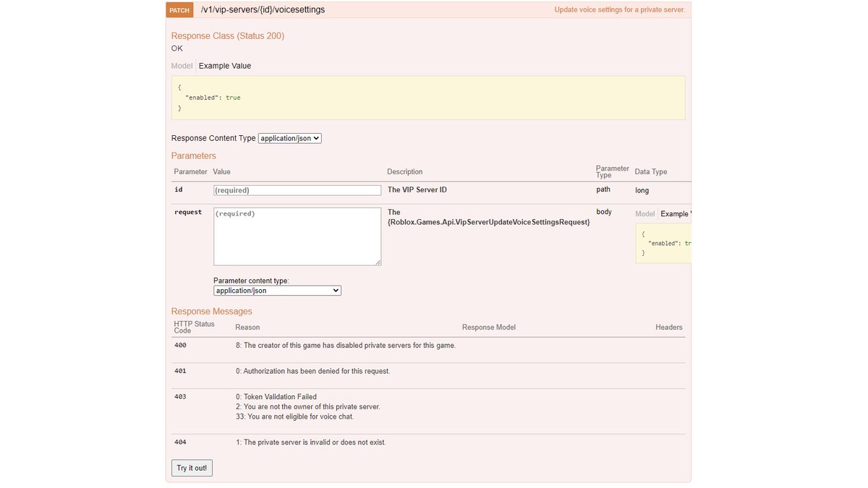Select 'Authorization has been denied for this request' text
868x488 pixels.
tap(313, 371)
